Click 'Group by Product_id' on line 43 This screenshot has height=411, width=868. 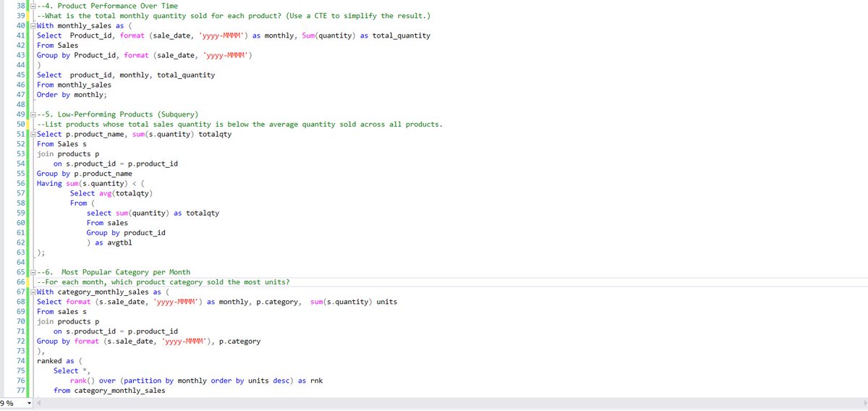click(x=75, y=55)
